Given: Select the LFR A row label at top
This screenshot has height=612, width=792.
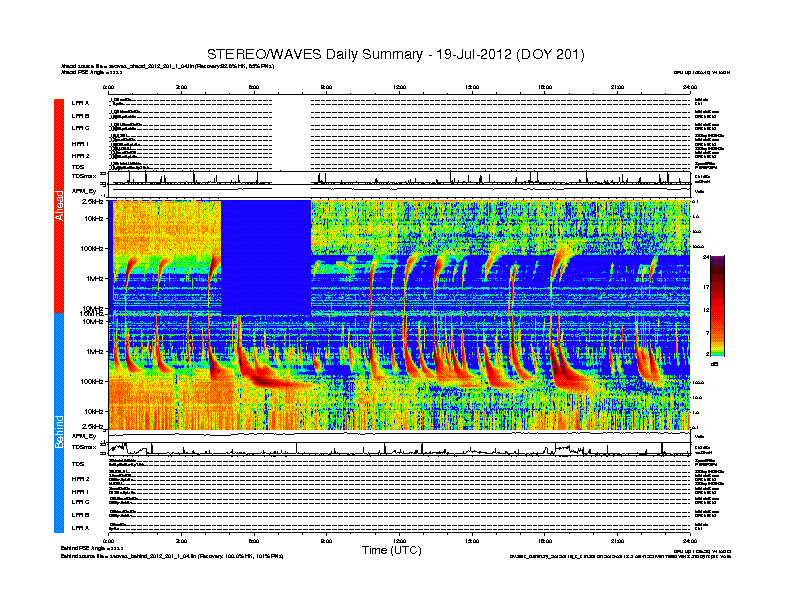Looking at the screenshot, I should [80, 103].
